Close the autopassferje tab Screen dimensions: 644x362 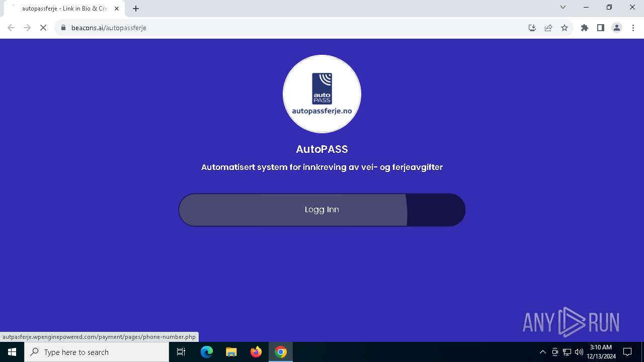(117, 9)
